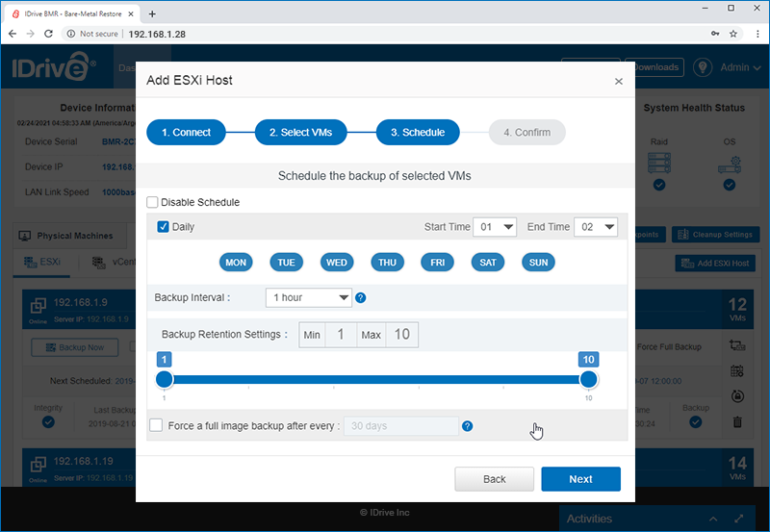This screenshot has width=770, height=532.
Task: Click the Min retention value field
Action: (x=341, y=335)
